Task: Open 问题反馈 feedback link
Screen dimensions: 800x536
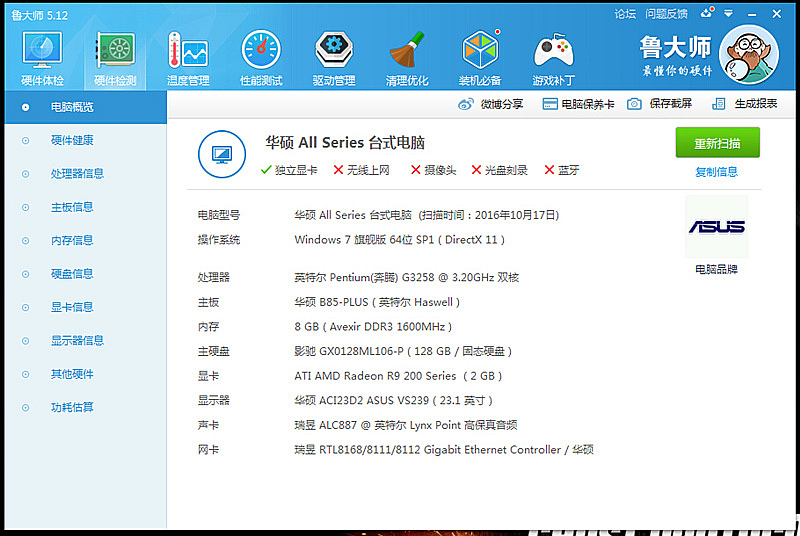Action: (666, 14)
